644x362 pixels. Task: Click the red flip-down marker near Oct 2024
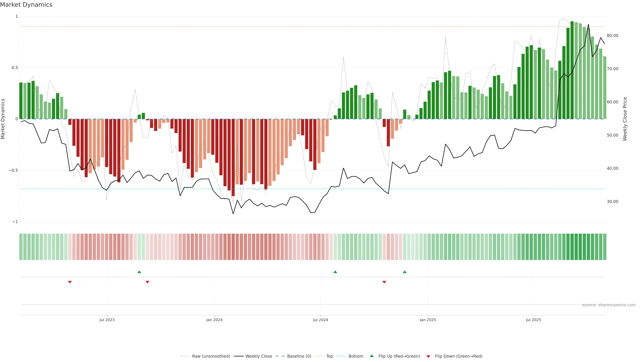[384, 282]
